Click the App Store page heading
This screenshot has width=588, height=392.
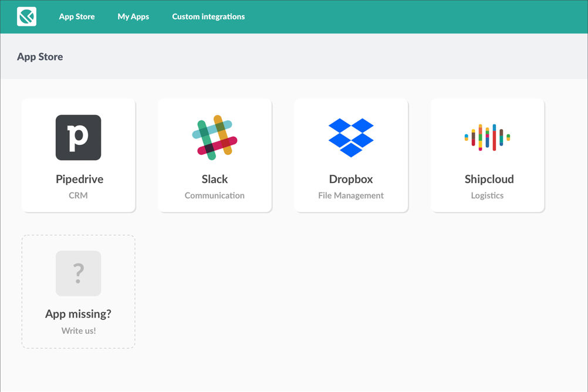[x=40, y=57]
